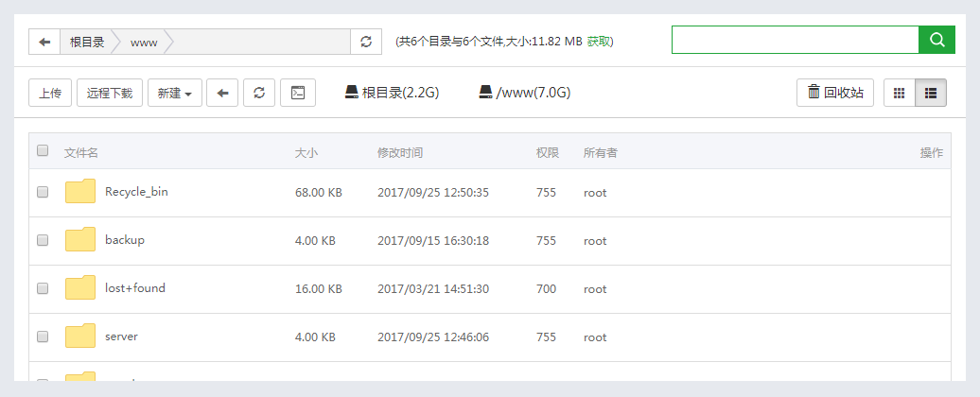
Task: Check the box next to the backup folder
Action: click(43, 240)
